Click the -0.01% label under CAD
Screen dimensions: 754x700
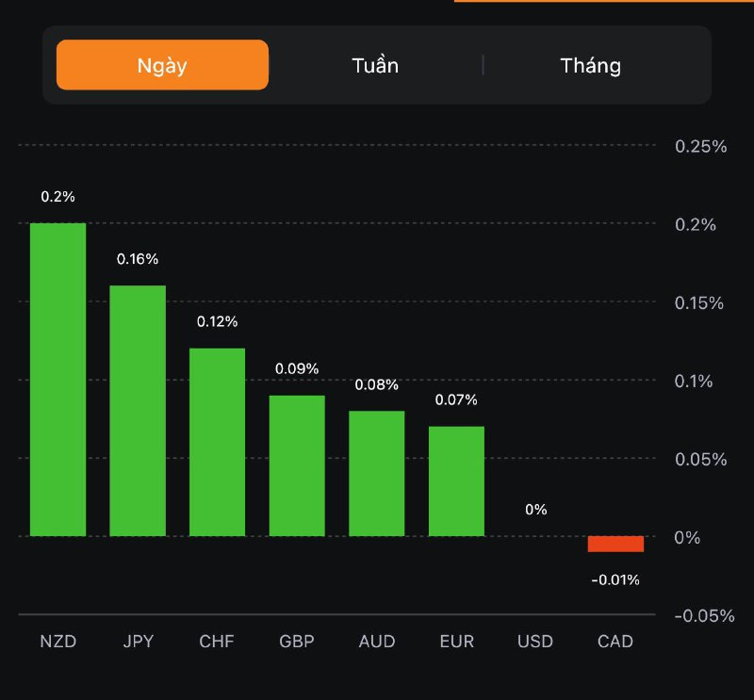[615, 579]
